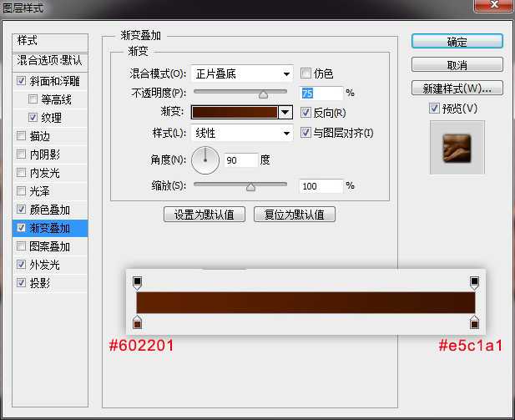Uncheck the 预览(V) preview checkbox

(434, 108)
